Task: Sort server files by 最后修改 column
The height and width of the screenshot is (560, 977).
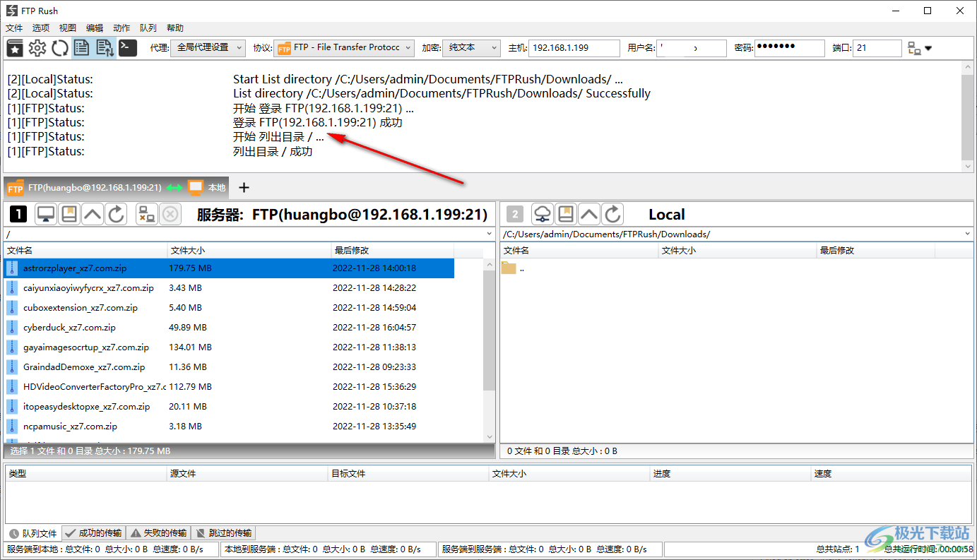Action: click(x=393, y=251)
